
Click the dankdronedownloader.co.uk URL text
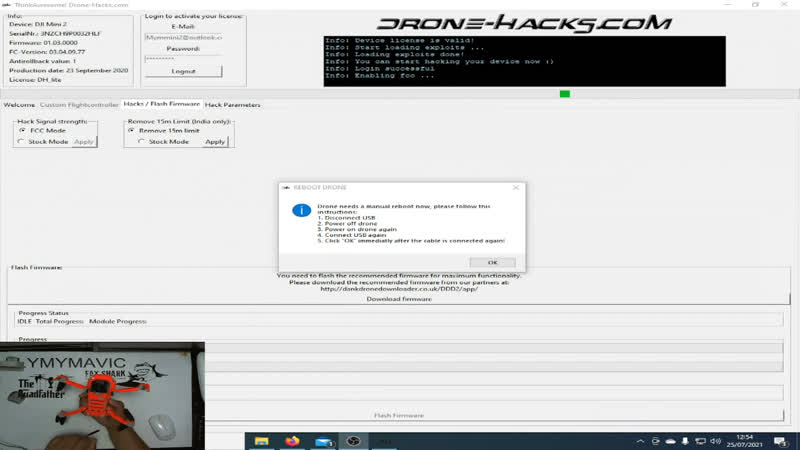[x=399, y=289]
